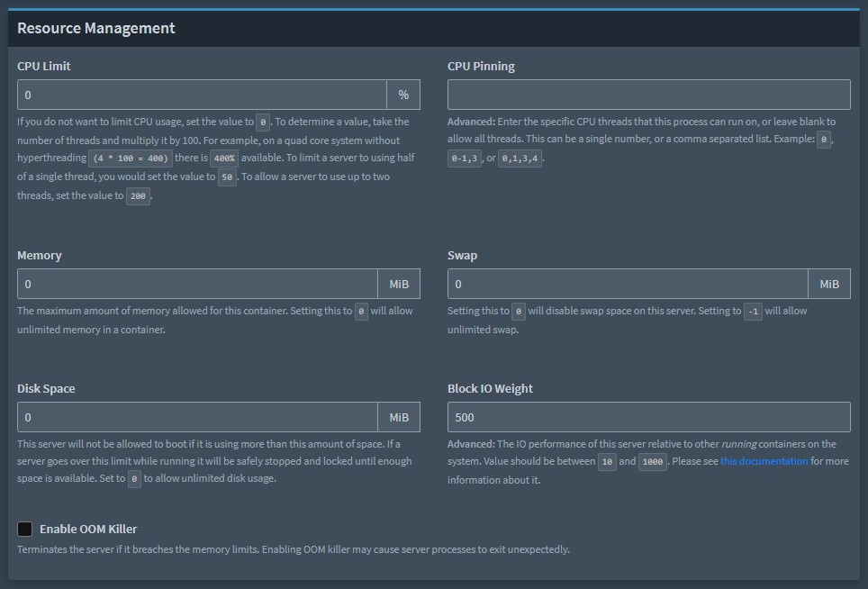Viewport: 868px width, 589px height.
Task: Click the Enable OOM Killer label text
Action: [88, 529]
